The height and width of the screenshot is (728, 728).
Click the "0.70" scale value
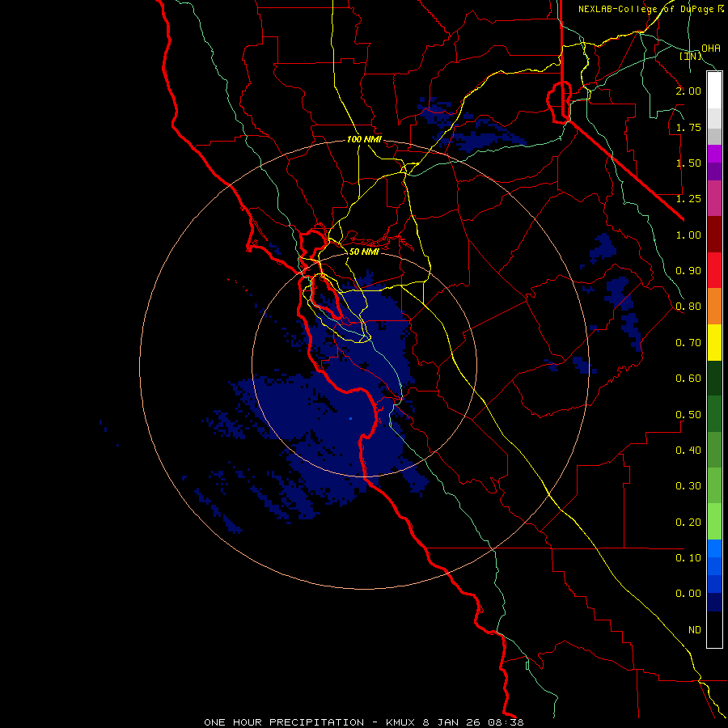point(688,343)
